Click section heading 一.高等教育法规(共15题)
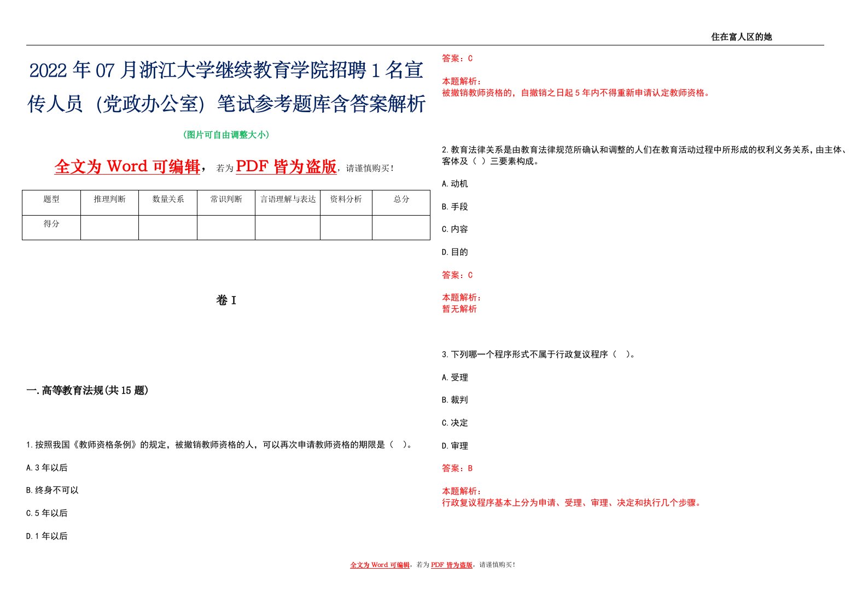The image size is (868, 614). [88, 390]
